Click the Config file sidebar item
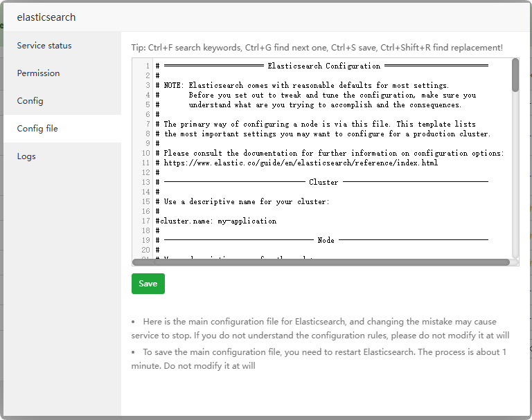This screenshot has height=420, width=532. click(x=37, y=129)
